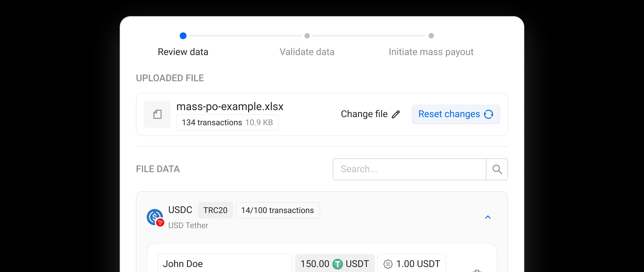Click the document icon for mass-po-example.xlsx
The height and width of the screenshot is (272, 644).
157,114
